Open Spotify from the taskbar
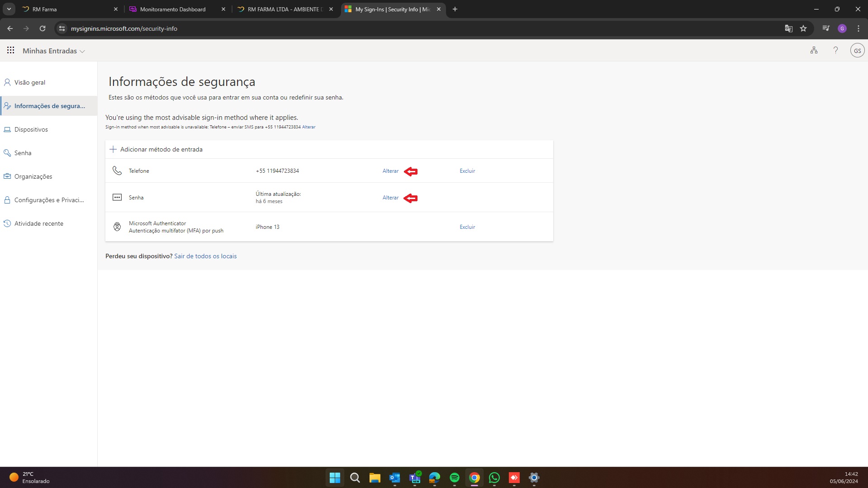Viewport: 868px width, 488px height. click(x=454, y=478)
